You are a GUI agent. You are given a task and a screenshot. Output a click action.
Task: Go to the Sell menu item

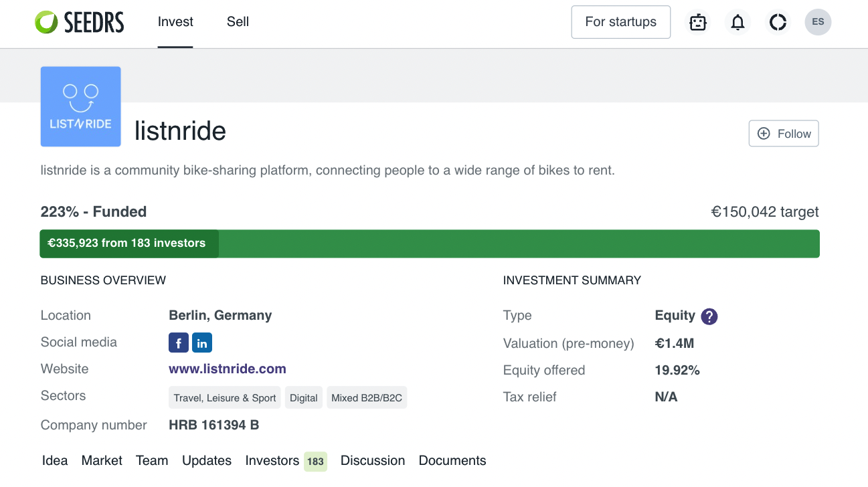tap(238, 22)
